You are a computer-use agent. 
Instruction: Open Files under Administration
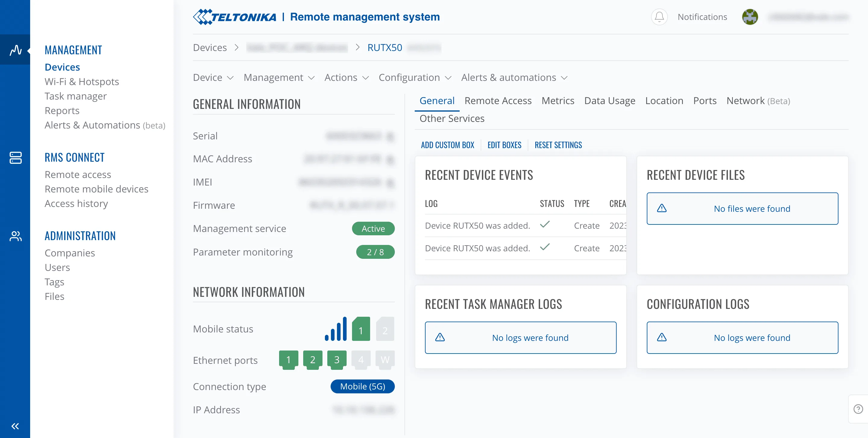54,297
